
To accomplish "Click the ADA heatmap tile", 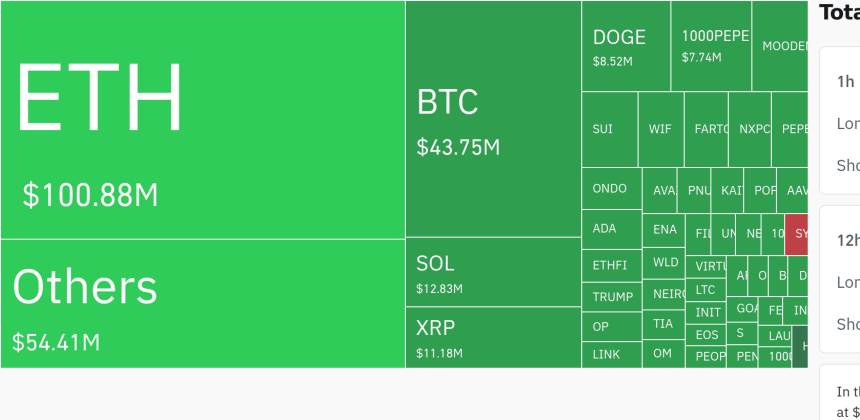I will click(x=611, y=229).
